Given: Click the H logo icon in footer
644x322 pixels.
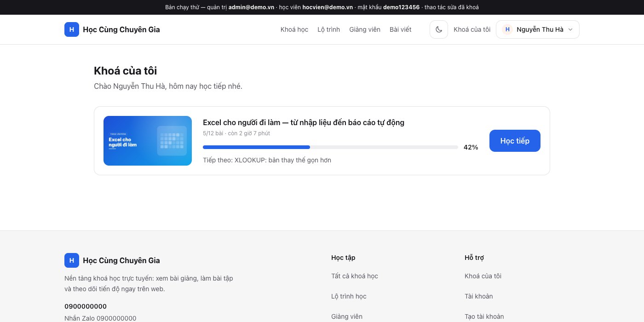Looking at the screenshot, I should 72,260.
